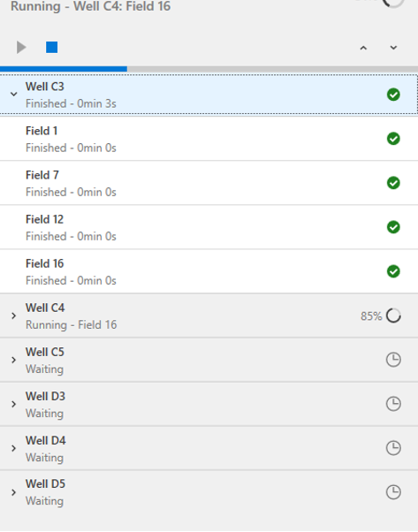The image size is (418, 532).
Task: Click the 85% label on Well C4
Action: (371, 316)
